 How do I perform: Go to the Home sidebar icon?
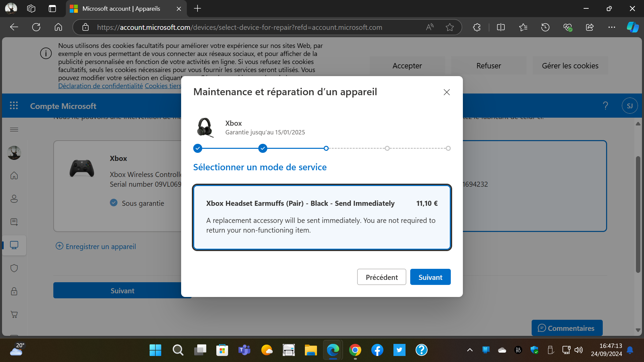[x=14, y=175]
